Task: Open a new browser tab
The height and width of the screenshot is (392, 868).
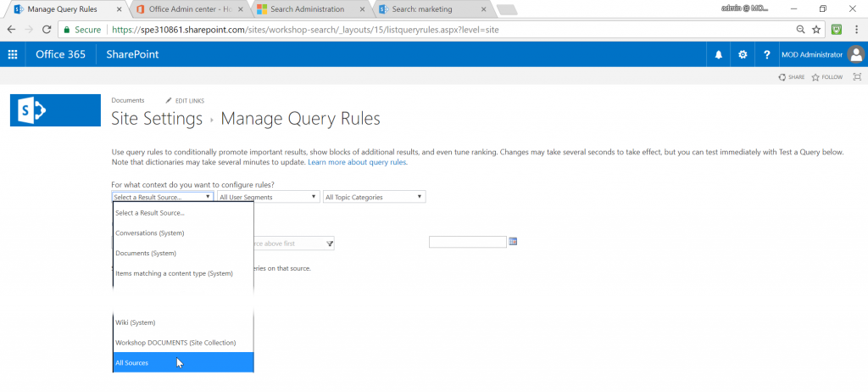Action: click(x=507, y=9)
